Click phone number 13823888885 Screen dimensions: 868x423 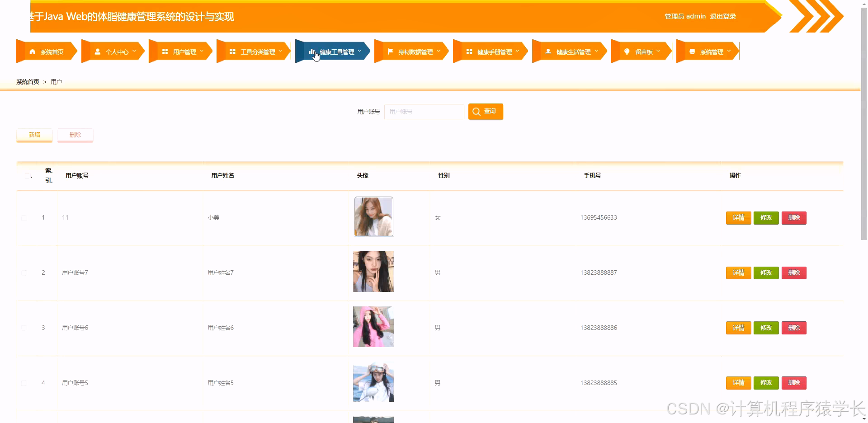pyautogui.click(x=599, y=383)
